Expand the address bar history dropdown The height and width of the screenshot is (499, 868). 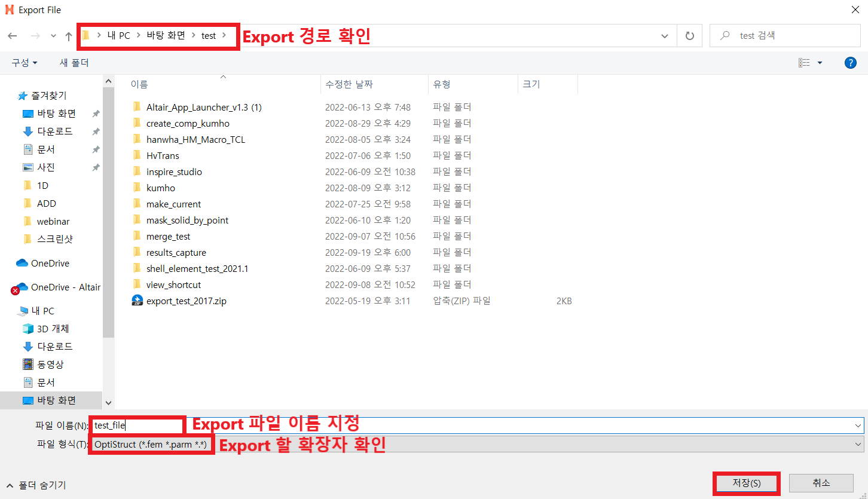(665, 36)
